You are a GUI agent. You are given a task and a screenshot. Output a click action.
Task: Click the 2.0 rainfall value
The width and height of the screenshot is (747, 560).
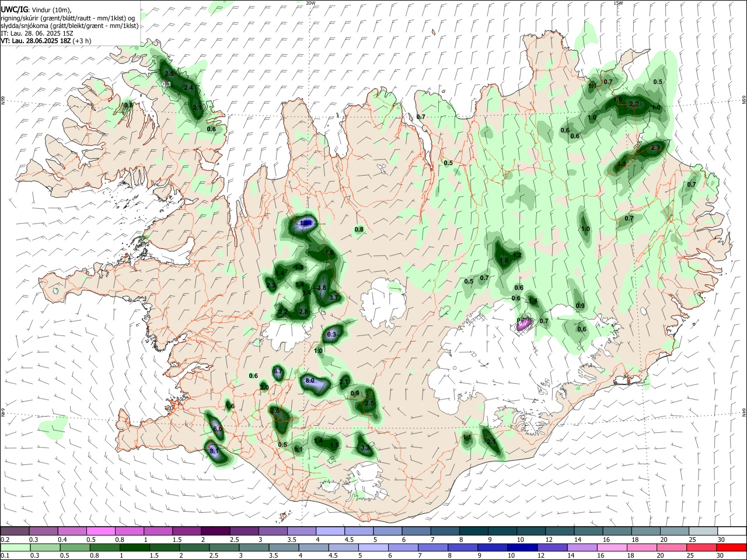[264, 387]
